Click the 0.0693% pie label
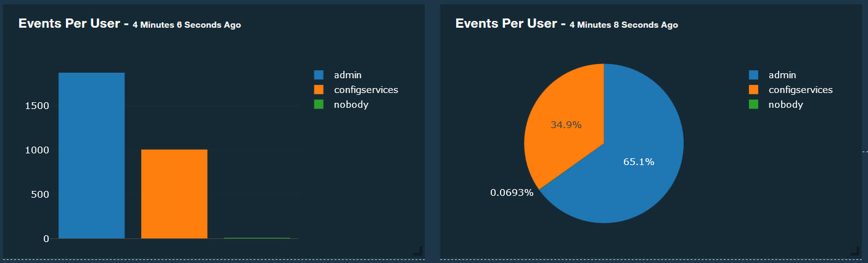Screen dimensions: 868x263 click(x=512, y=193)
